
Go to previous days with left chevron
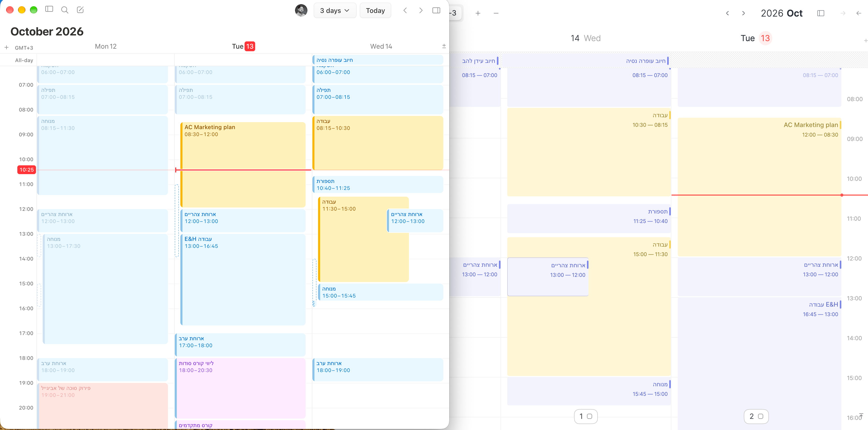click(x=405, y=10)
